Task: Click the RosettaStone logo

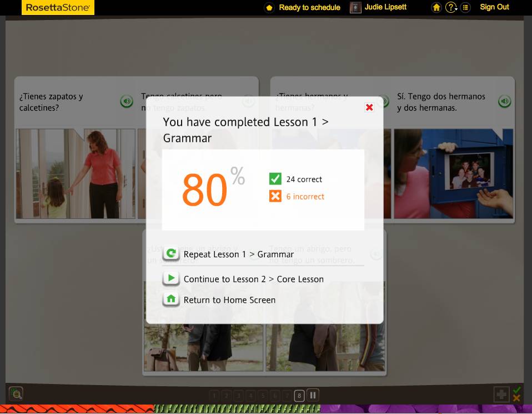Action: click(58, 7)
